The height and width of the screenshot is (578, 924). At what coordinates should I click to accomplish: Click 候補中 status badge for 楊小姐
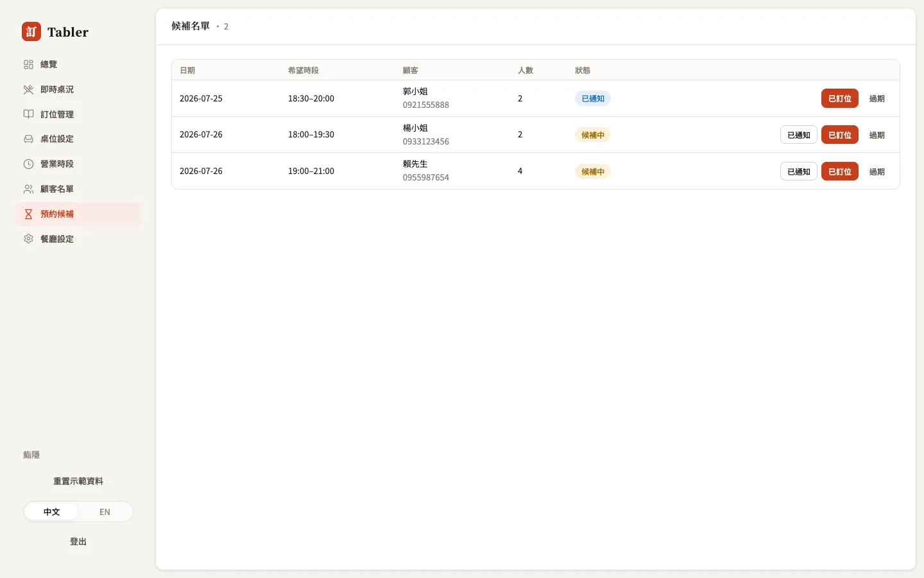tap(592, 135)
